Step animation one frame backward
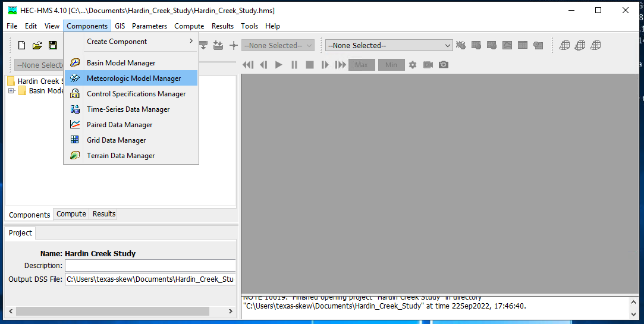Viewport: 644px width, 324px height. (263, 65)
